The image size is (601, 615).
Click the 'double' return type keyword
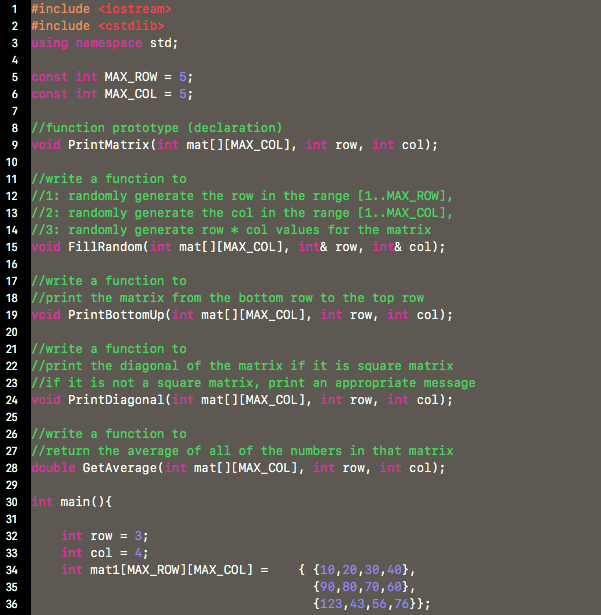(53, 468)
